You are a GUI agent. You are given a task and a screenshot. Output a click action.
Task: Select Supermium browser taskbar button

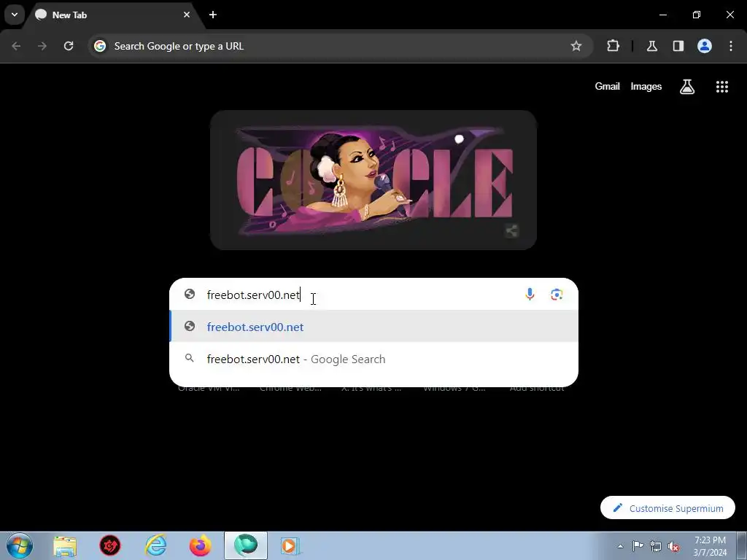click(246, 545)
